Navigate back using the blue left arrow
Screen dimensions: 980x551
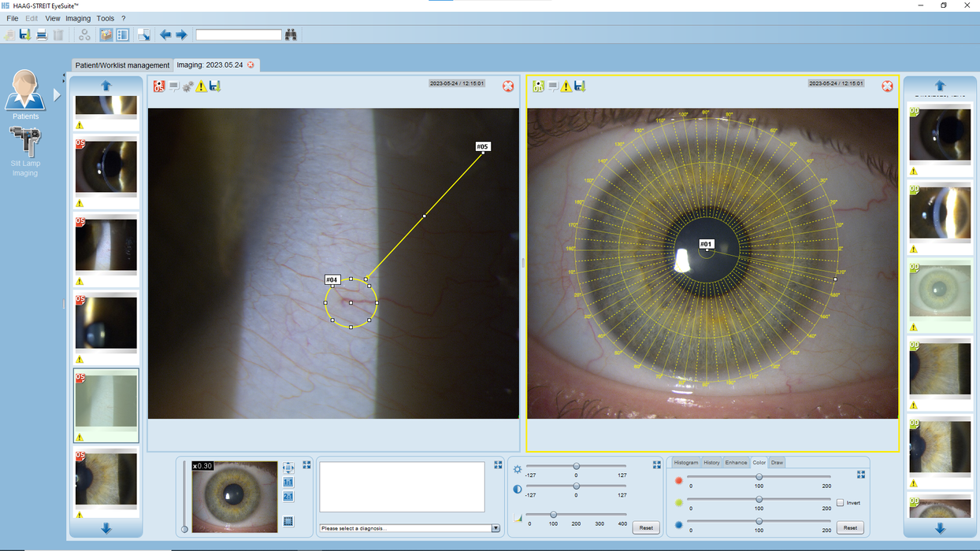165,34
